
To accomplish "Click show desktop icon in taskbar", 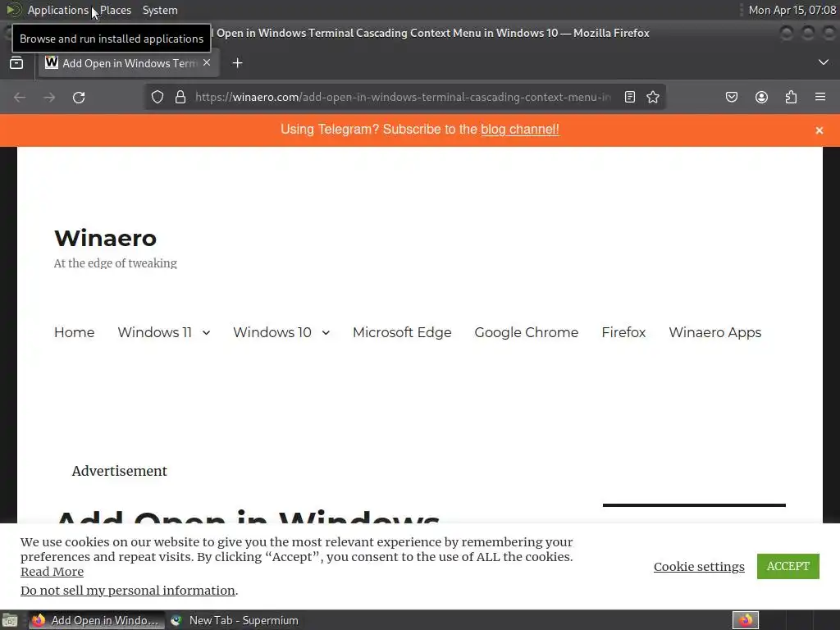I will 10,620.
